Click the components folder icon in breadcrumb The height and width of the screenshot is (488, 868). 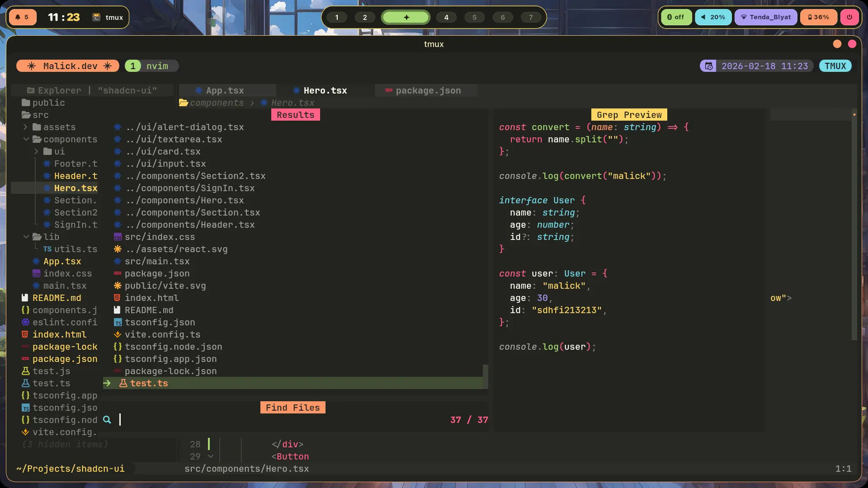[184, 103]
